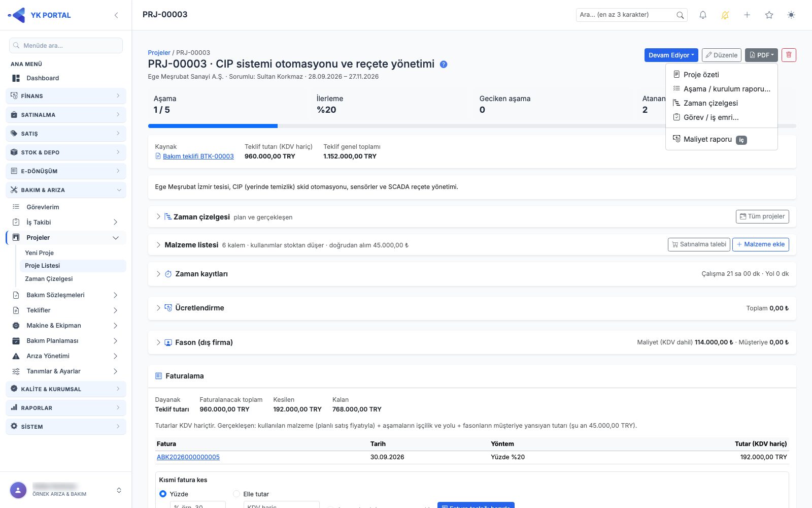Expand the FİNANS menu group
This screenshot has width=812, height=508.
click(x=66, y=96)
